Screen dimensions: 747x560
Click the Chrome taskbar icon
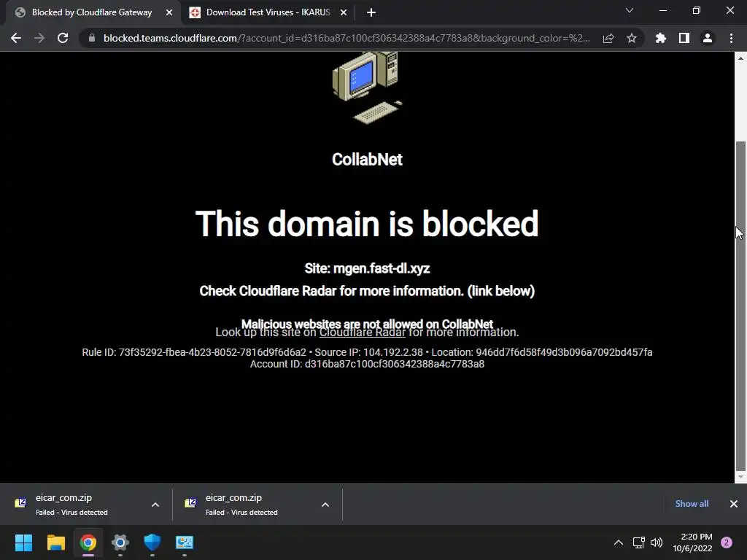coord(88,542)
